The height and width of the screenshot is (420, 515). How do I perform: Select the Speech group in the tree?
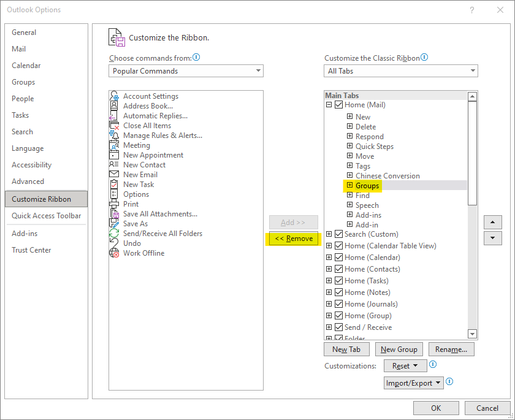pos(367,205)
